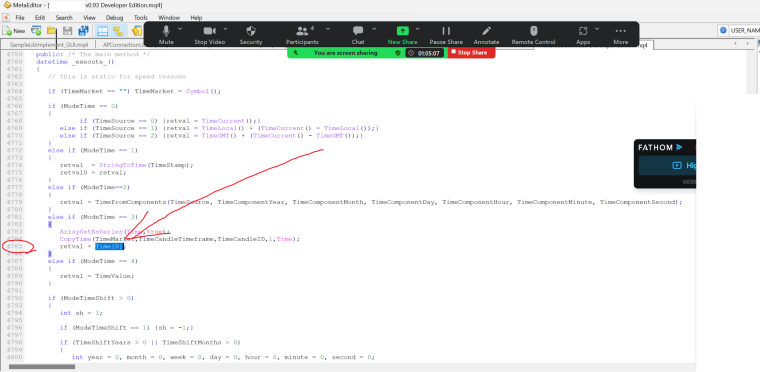Open the Debug menu
This screenshot has height=372, width=760.
[114, 17]
